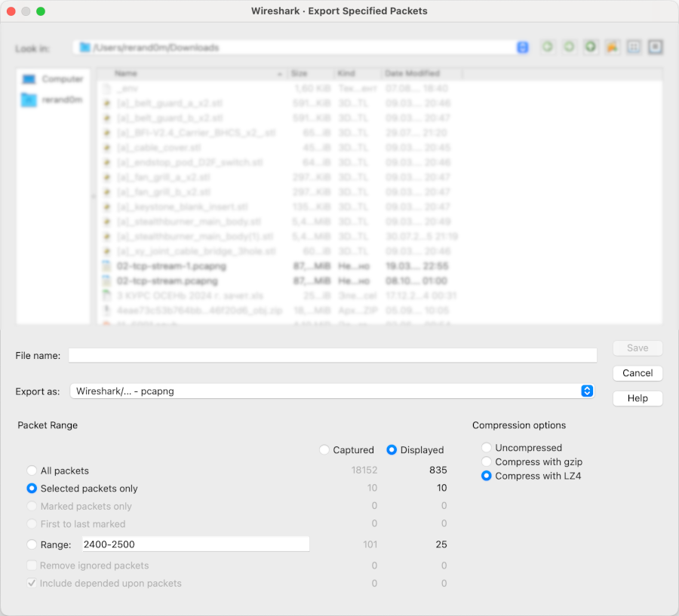Image resolution: width=679 pixels, height=616 pixels.
Task: Click the Back navigation arrow icon
Action: 548,47
